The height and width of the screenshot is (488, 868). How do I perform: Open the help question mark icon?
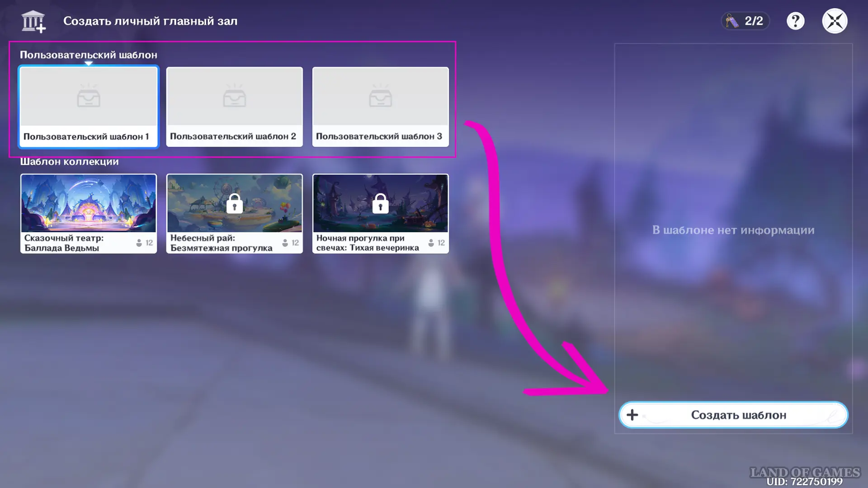[x=795, y=21]
